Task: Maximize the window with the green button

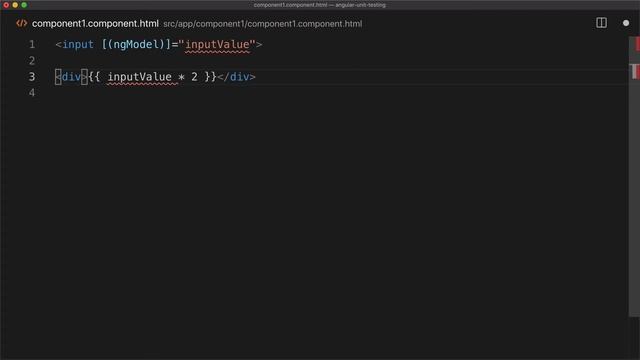Action: [24, 5]
